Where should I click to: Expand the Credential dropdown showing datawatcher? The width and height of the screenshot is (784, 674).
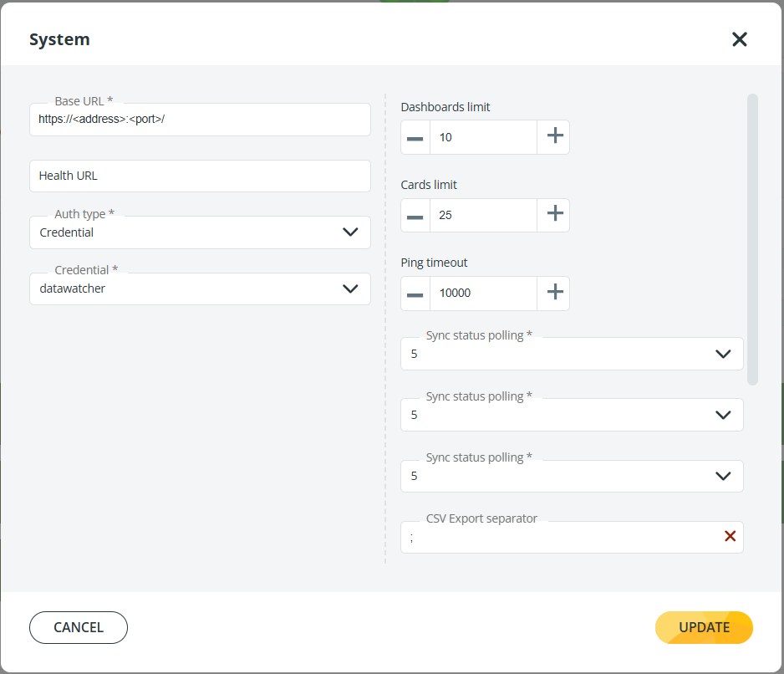[x=350, y=288]
